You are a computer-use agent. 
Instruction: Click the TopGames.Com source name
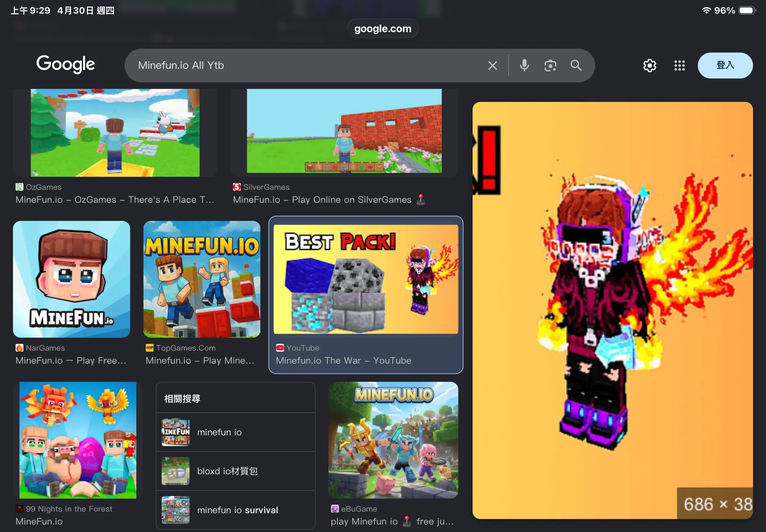pyautogui.click(x=186, y=348)
